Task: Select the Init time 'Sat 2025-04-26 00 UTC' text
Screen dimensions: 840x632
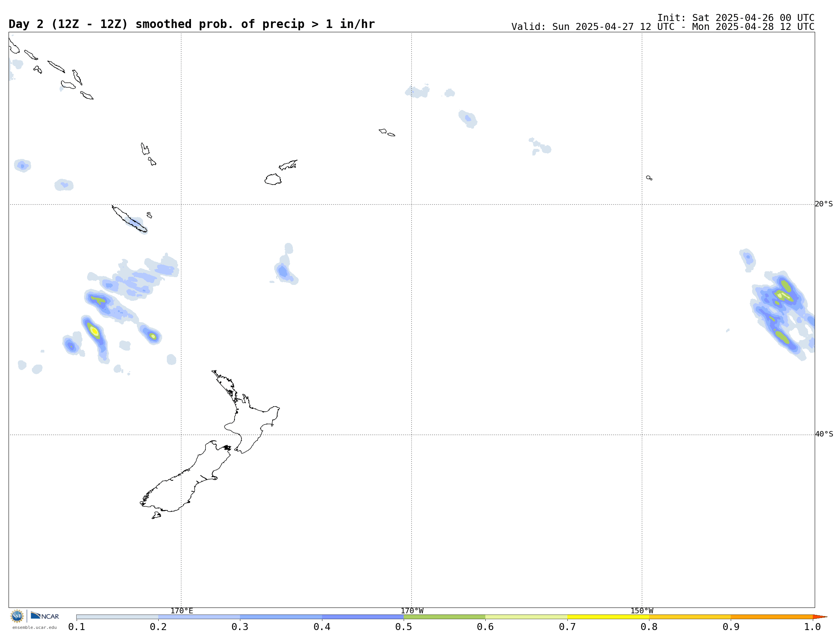Action: (x=735, y=18)
